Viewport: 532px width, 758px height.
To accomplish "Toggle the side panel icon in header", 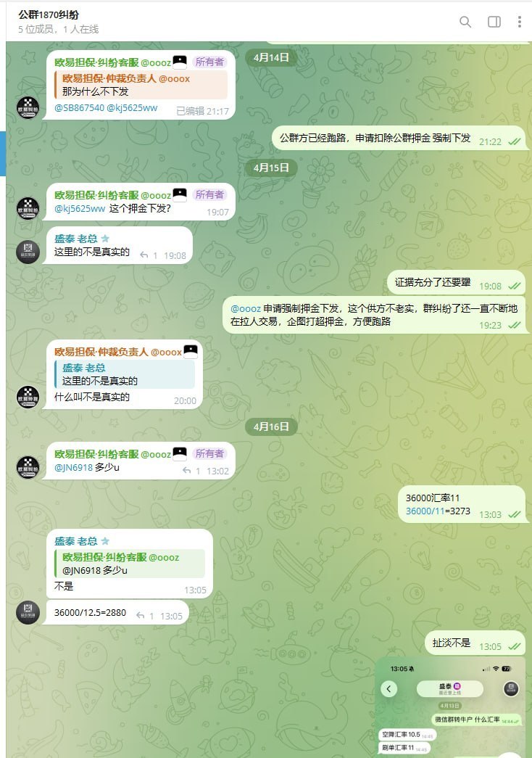I will tap(494, 22).
